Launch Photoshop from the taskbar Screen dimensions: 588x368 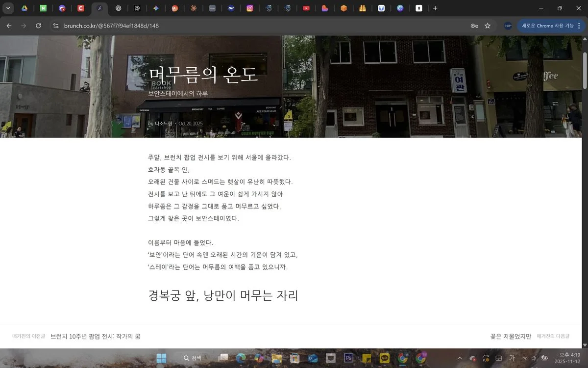pyautogui.click(x=349, y=358)
